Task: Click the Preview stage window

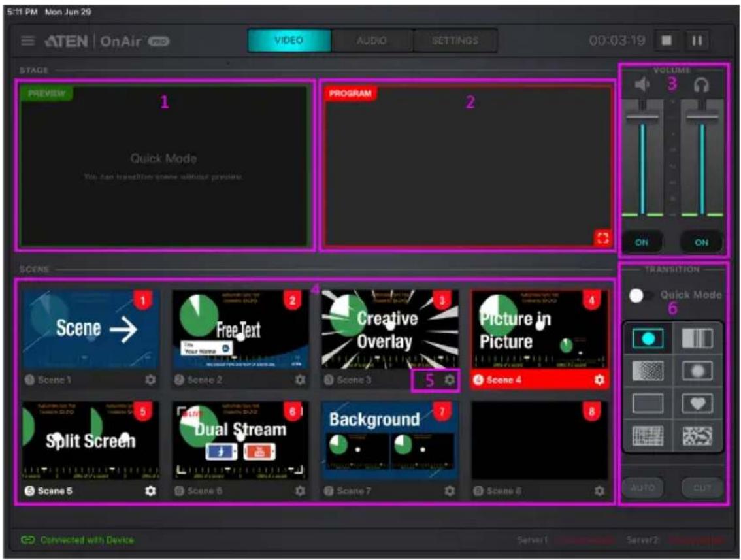Action: (x=165, y=165)
